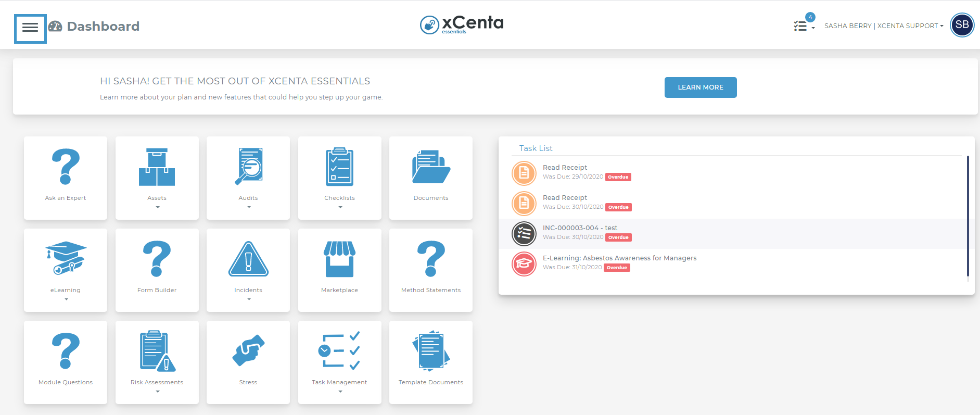Click the first Read Receipt document icon
Screen dimensions: 980x415
click(x=524, y=173)
